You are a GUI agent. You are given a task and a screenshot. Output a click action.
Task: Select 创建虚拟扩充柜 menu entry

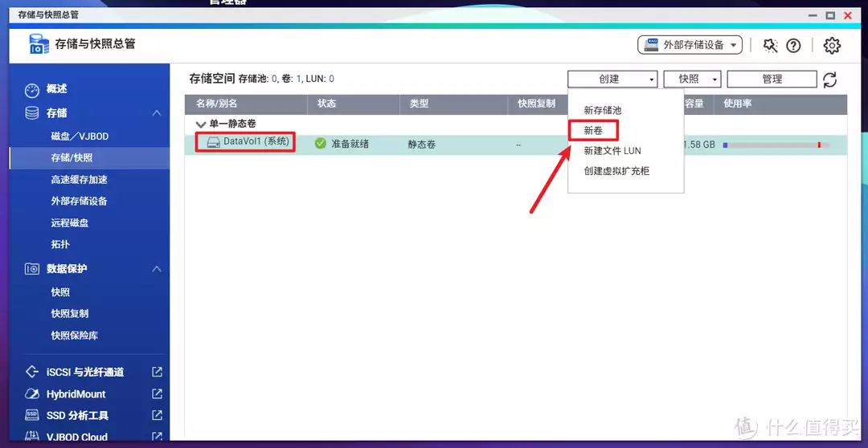[x=616, y=171]
